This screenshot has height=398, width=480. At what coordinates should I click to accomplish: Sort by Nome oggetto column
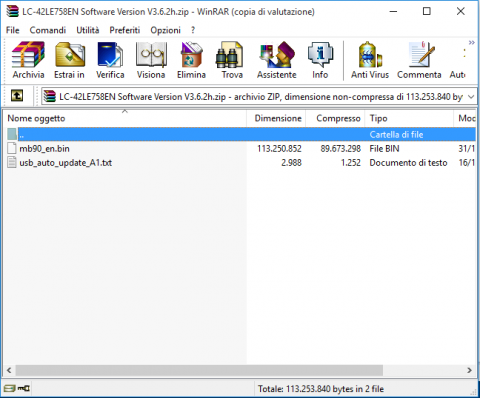[x=125, y=118]
